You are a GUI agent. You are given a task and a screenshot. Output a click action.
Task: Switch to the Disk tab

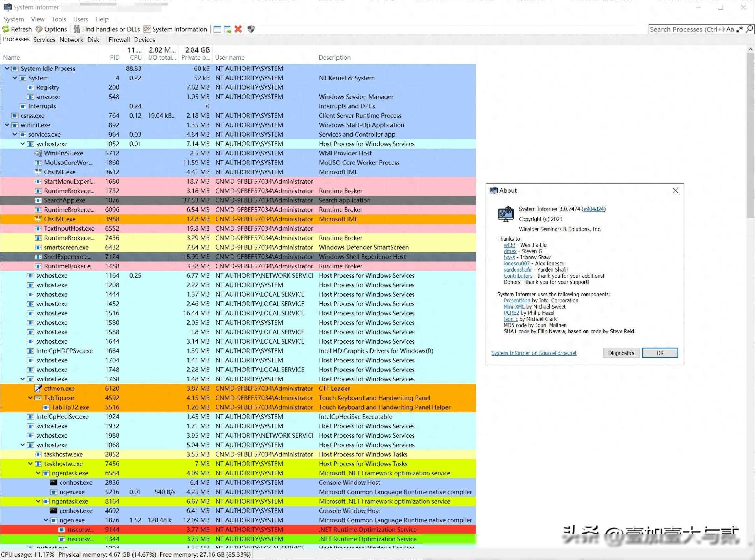pos(93,40)
